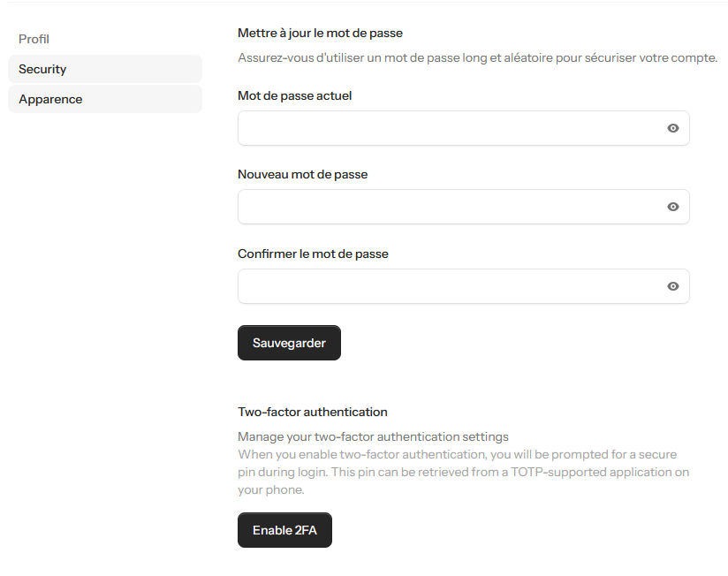Show the current password with the eye icon
This screenshot has width=728, height=576.
click(x=673, y=128)
